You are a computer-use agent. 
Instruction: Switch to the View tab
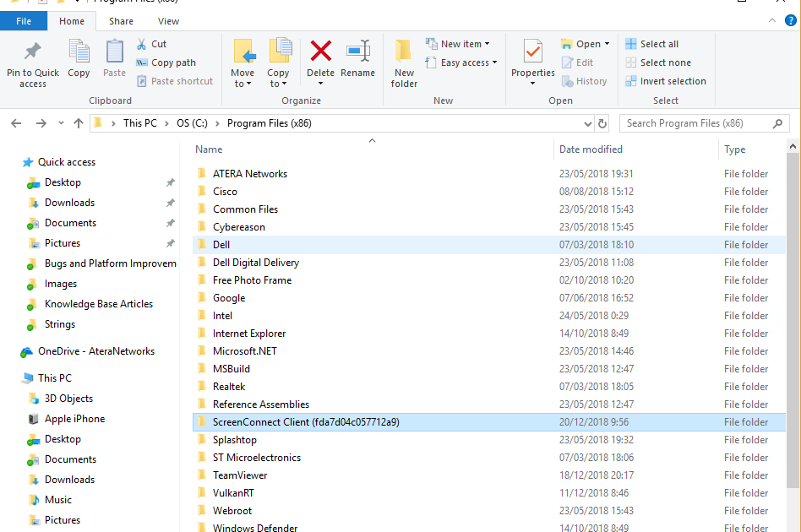tap(168, 21)
